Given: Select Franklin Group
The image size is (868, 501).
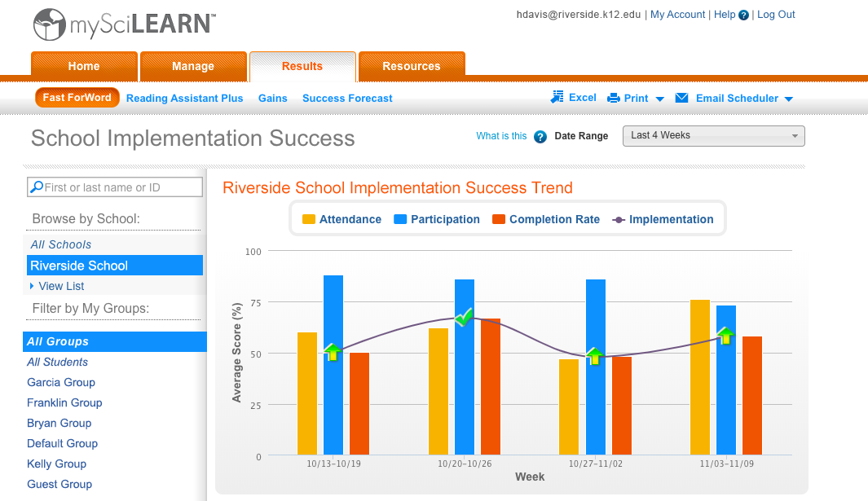Looking at the screenshot, I should pyautogui.click(x=64, y=402).
